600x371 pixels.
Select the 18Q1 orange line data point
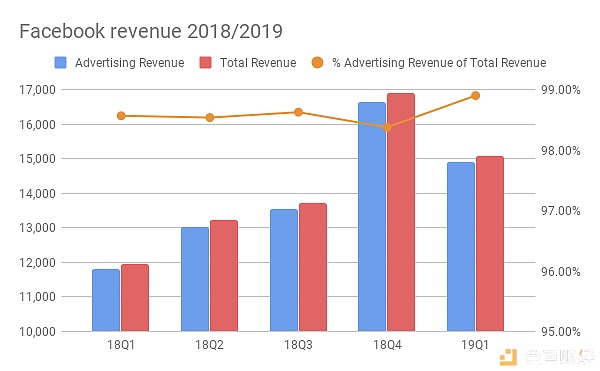pos(121,116)
